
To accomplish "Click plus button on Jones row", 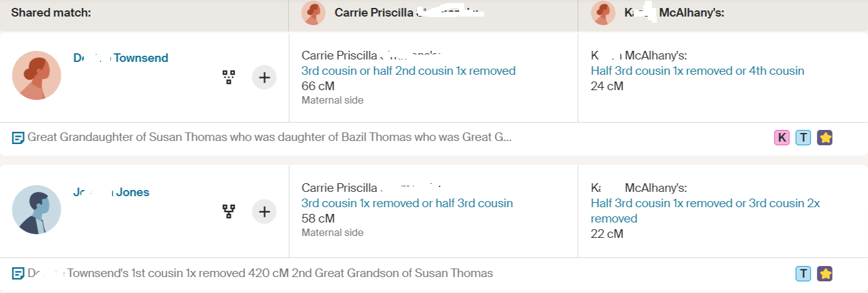I will [x=264, y=211].
